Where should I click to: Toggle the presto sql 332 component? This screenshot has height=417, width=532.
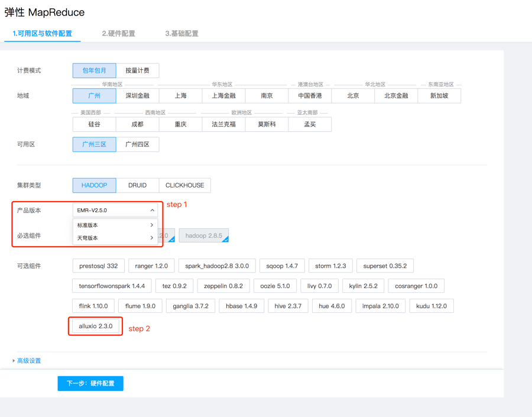pyautogui.click(x=98, y=266)
